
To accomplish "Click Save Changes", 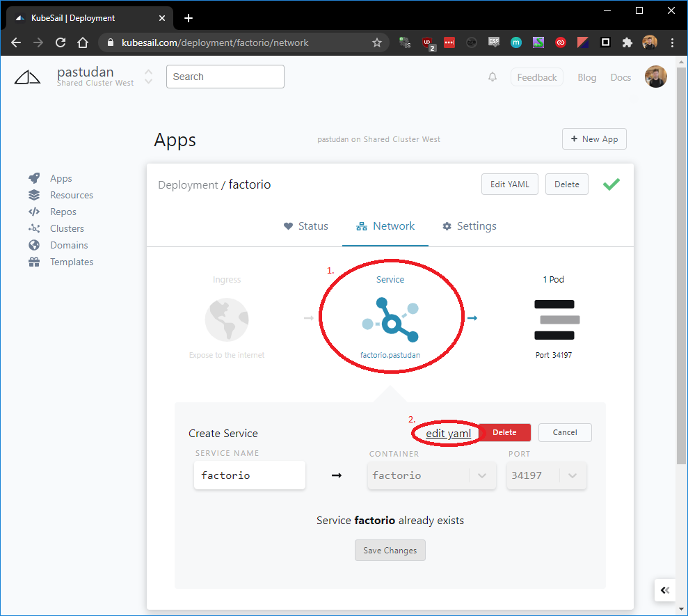I will click(390, 550).
